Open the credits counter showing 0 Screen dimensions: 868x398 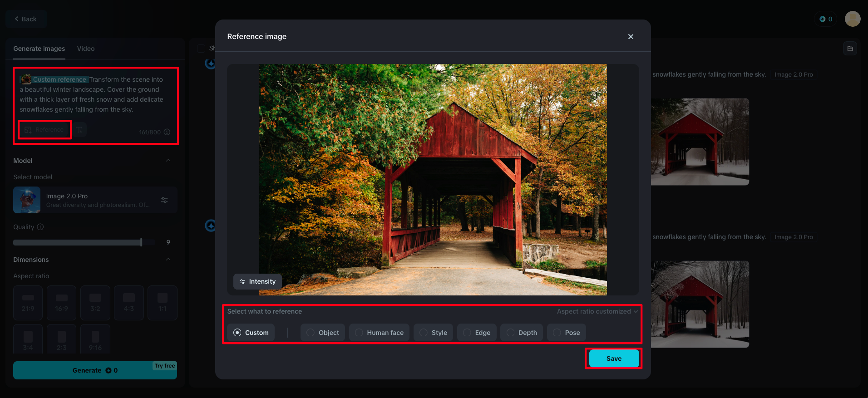826,19
